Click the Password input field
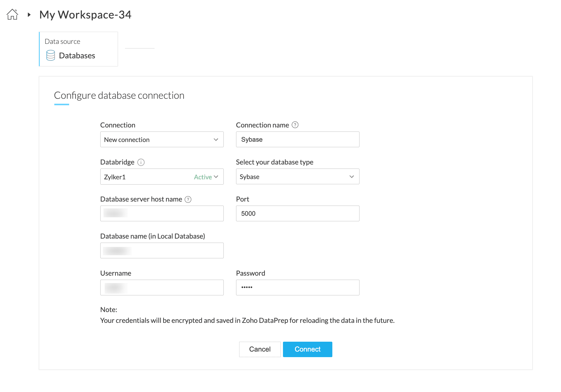This screenshot has height=392, width=561. point(297,288)
